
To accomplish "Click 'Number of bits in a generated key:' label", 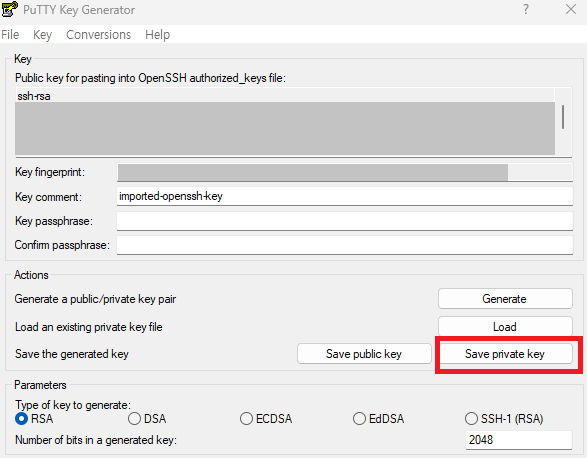I will point(96,440).
